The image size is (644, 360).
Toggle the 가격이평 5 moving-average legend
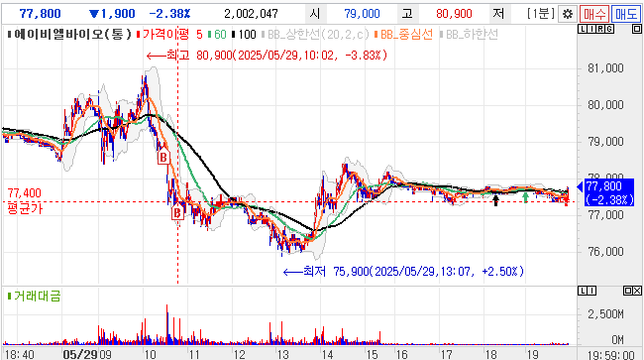pyautogui.click(x=169, y=34)
